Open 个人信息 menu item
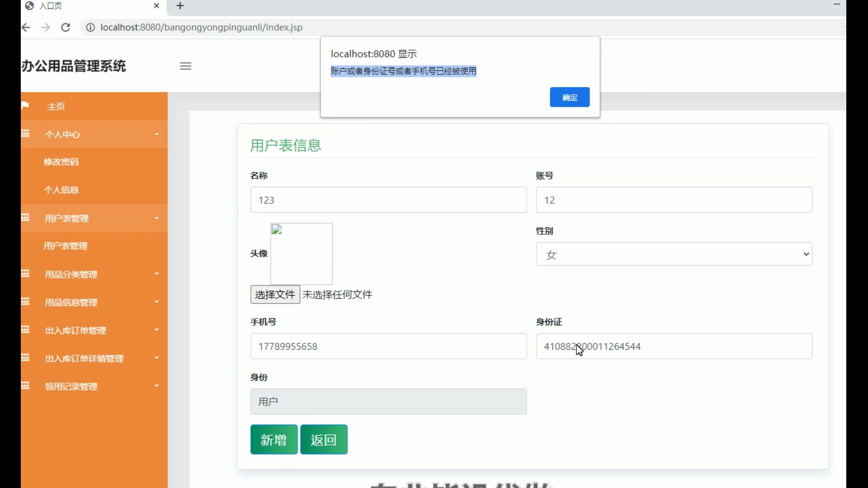The width and height of the screenshot is (868, 488). (x=61, y=190)
